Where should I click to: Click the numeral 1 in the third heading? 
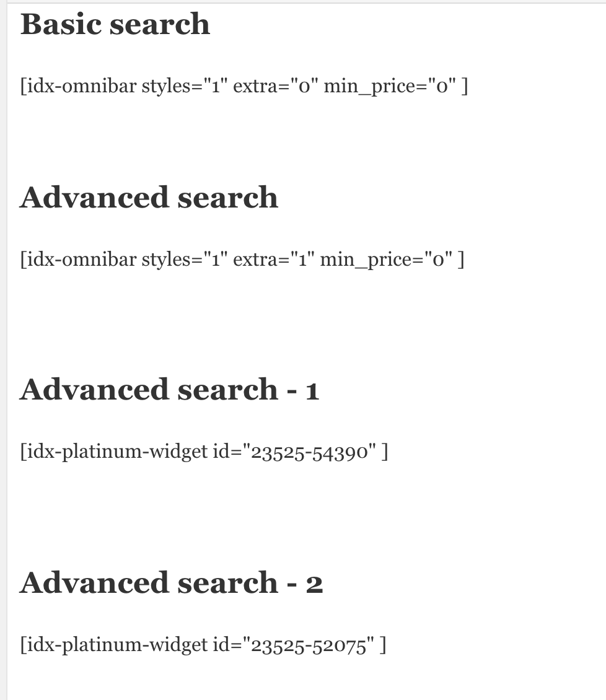tap(312, 391)
